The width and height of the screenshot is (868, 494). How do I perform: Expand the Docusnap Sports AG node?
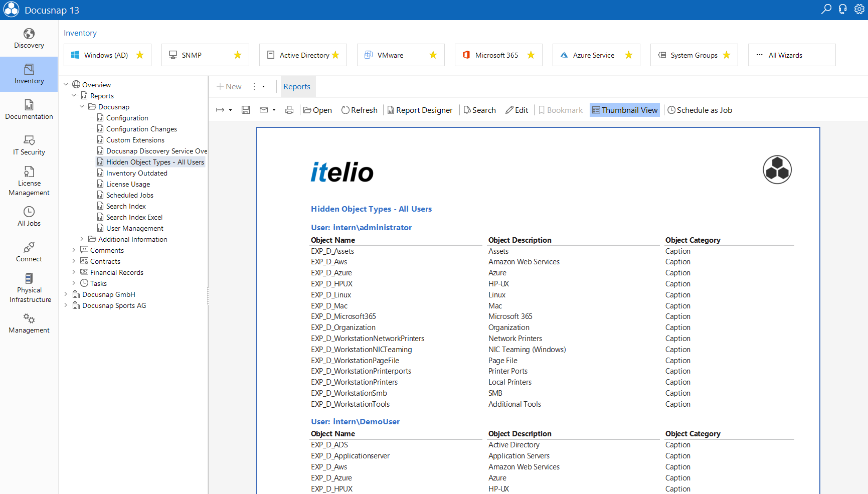(66, 305)
